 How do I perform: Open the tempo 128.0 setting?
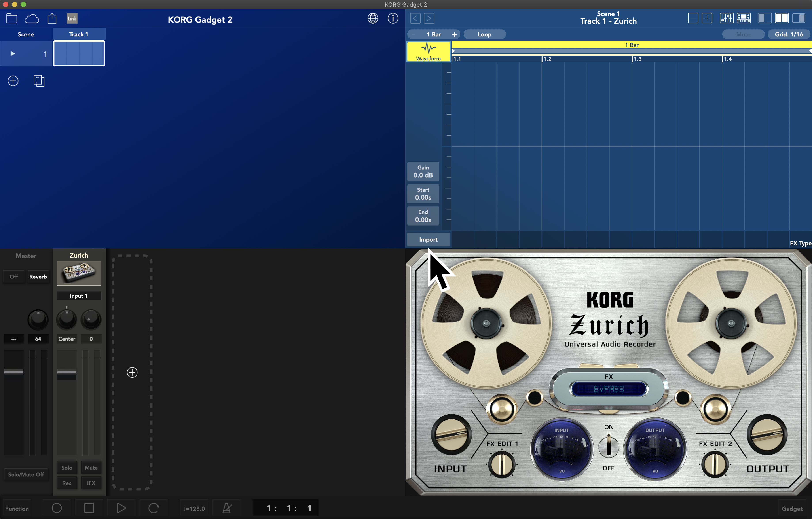pyautogui.click(x=194, y=509)
